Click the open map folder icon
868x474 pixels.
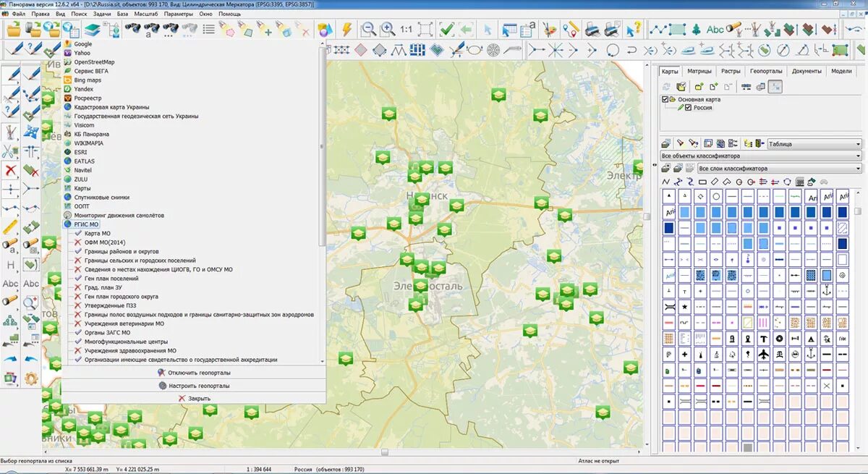[14, 30]
